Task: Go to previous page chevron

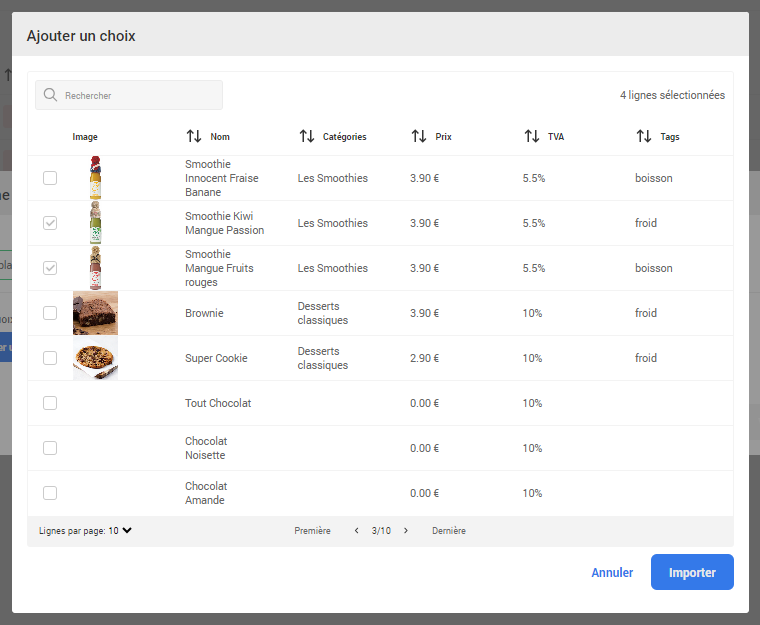Action: click(x=357, y=531)
